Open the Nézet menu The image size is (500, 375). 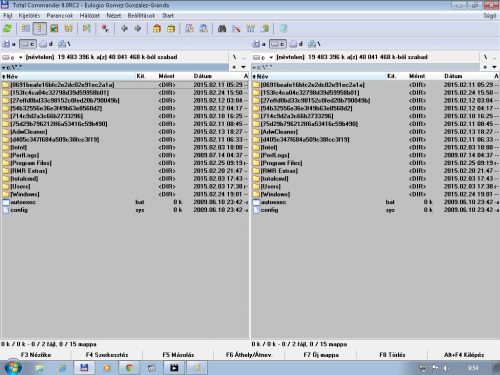(x=114, y=16)
